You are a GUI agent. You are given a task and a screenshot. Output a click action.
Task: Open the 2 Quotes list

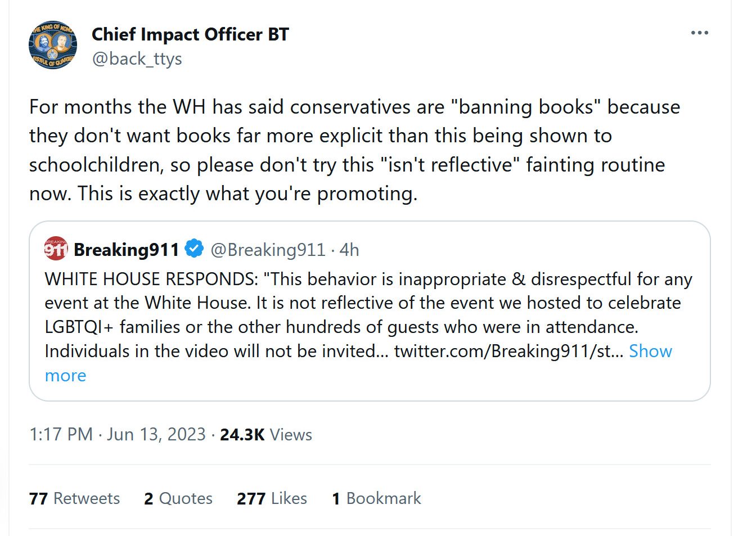(178, 498)
